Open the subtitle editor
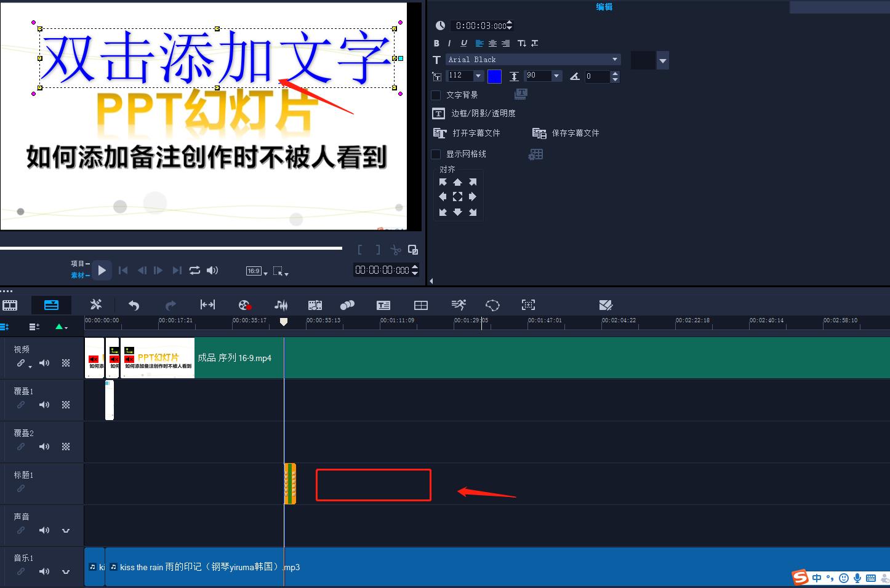 click(383, 304)
